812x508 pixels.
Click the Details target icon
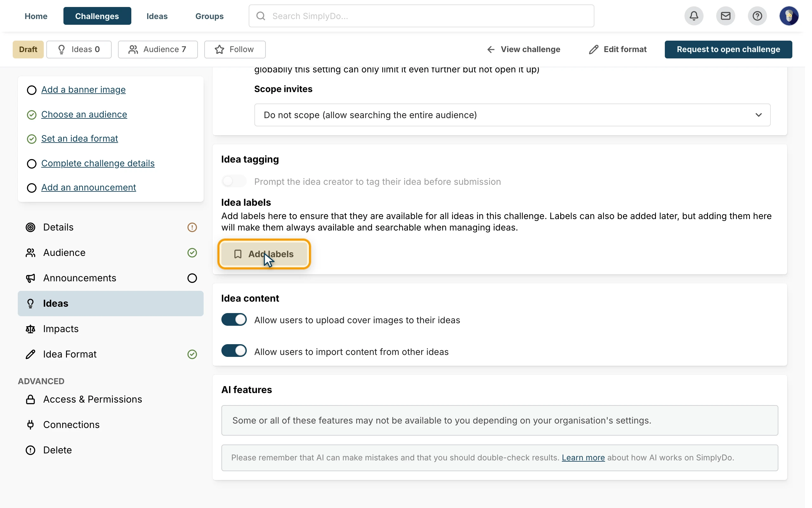pos(30,227)
